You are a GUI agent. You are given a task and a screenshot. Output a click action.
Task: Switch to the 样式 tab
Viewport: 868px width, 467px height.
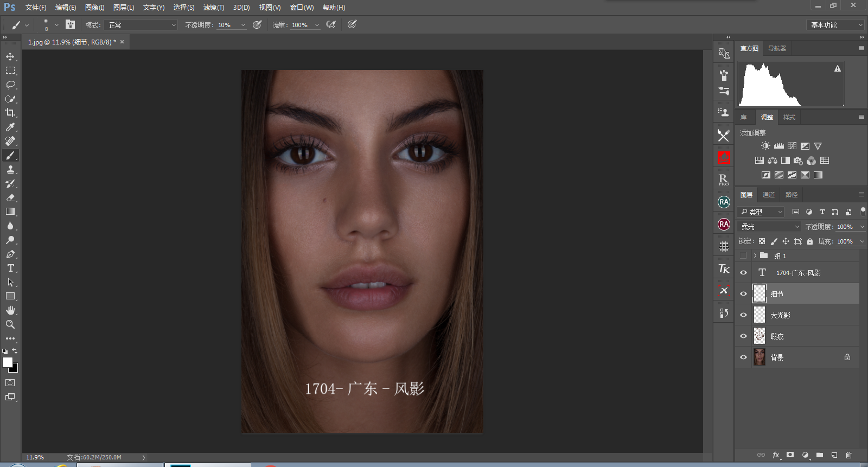pyautogui.click(x=789, y=117)
